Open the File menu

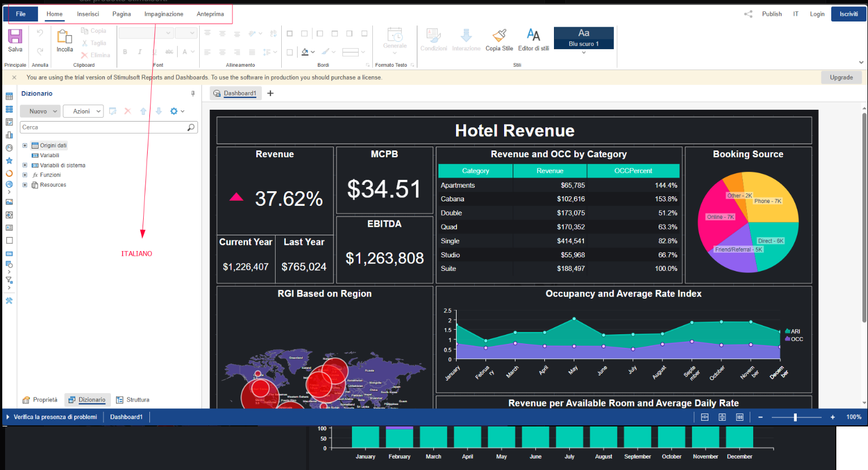21,14
